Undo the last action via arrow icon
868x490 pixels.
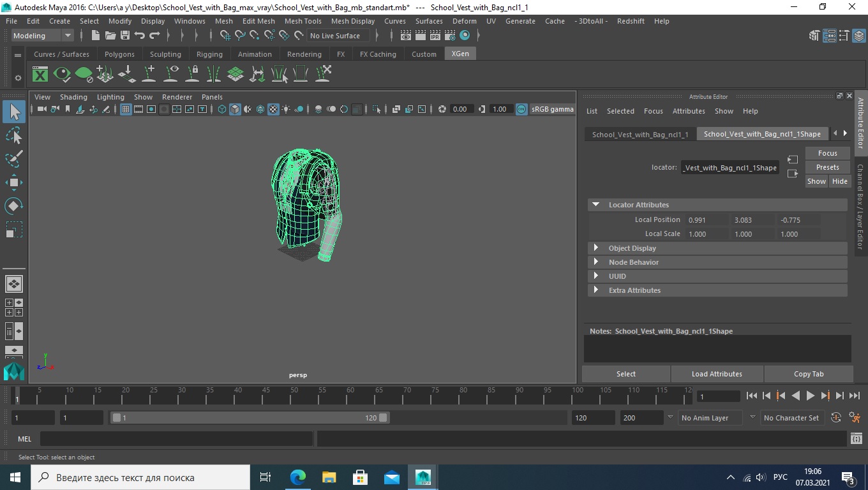pyautogui.click(x=140, y=36)
